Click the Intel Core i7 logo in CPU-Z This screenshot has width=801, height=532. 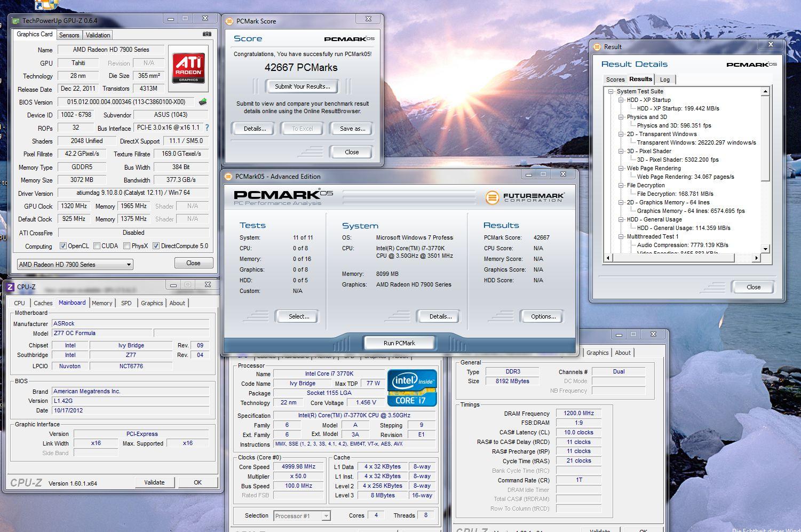[412, 388]
